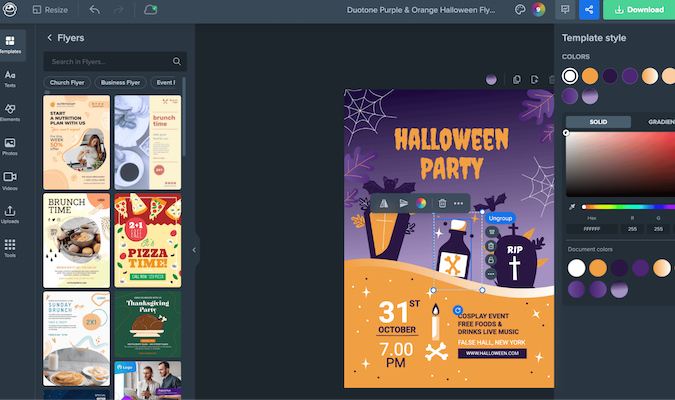Viewport: 675px width, 400px height.
Task: Choose the nutrition plan flyer template
Action: (x=77, y=142)
